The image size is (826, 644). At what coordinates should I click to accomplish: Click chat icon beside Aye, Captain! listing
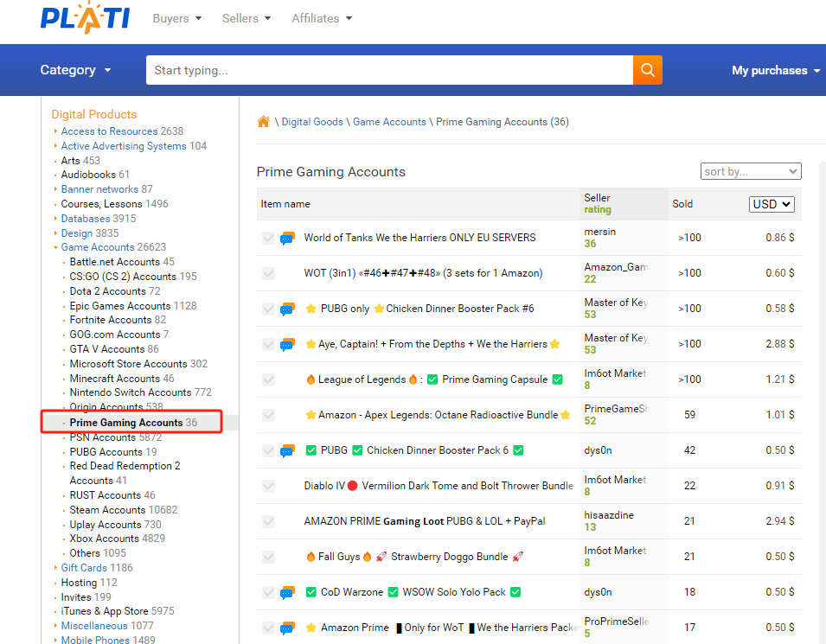tap(287, 345)
